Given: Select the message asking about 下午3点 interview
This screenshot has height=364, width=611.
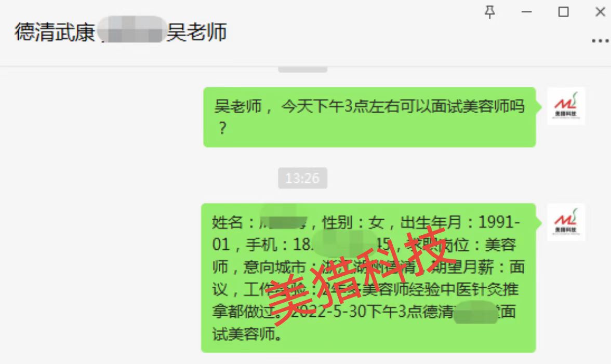Looking at the screenshot, I should (369, 117).
